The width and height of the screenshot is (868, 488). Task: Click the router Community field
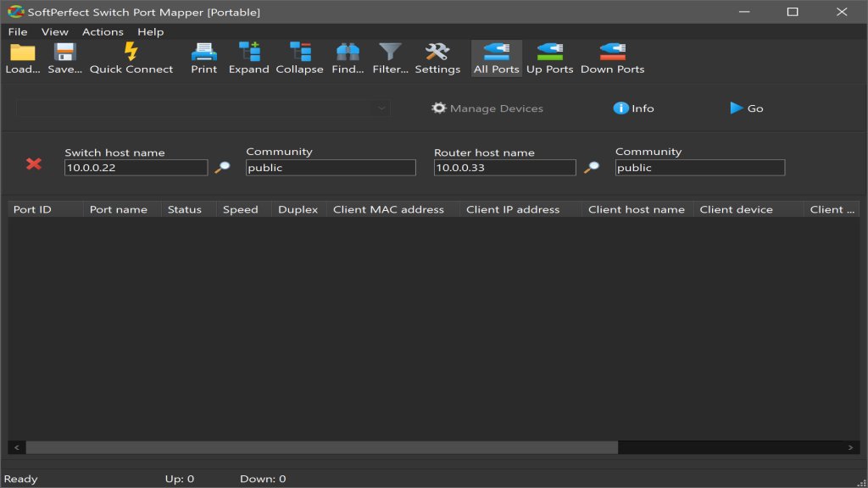[699, 168]
